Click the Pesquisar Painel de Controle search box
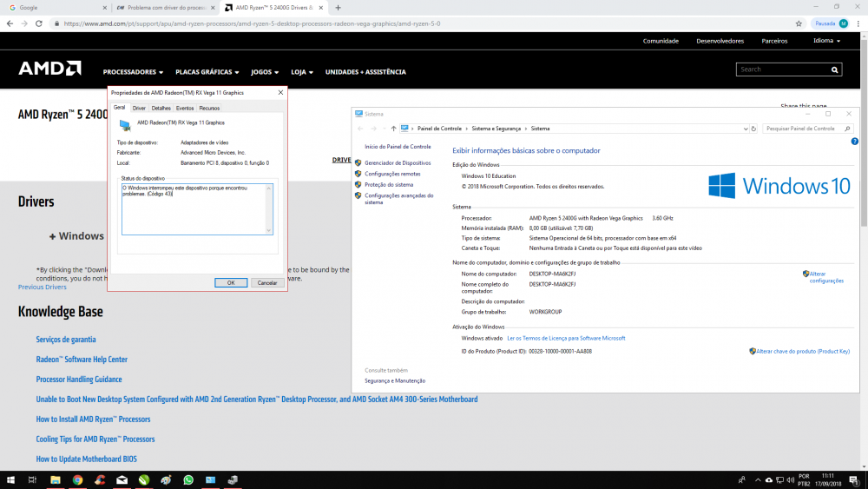Image resolution: width=868 pixels, height=489 pixels. pyautogui.click(x=807, y=129)
